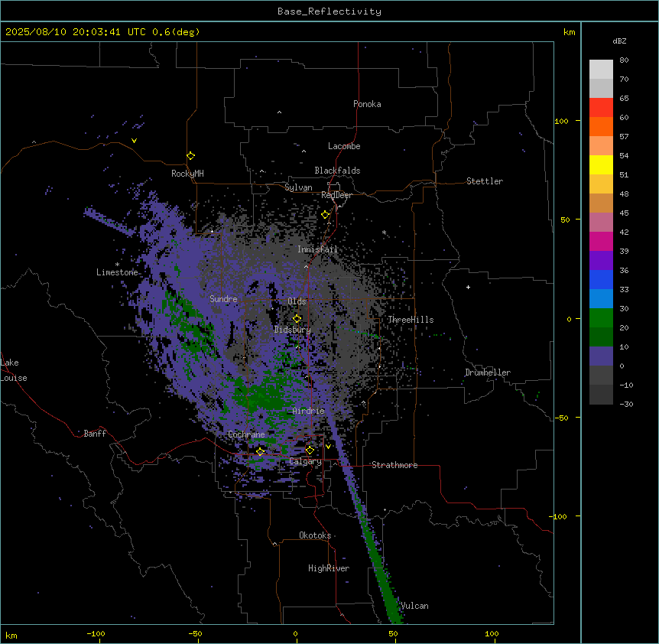Click the Lake Louise label
Screen dimensions: 659x644
click(x=14, y=370)
